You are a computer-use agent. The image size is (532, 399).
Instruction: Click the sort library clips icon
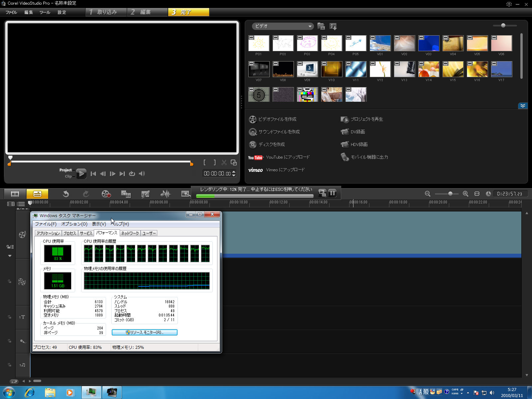point(333,26)
